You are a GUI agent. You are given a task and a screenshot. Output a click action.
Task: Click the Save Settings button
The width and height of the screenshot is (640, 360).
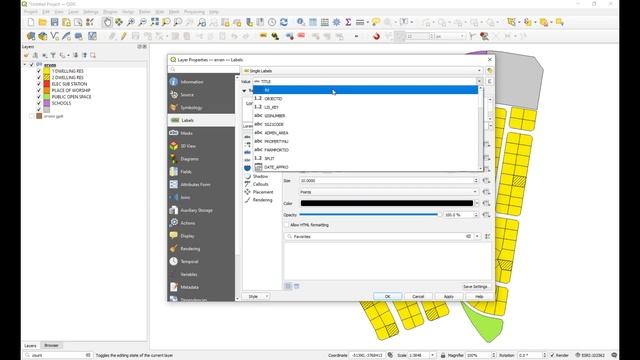(x=475, y=287)
